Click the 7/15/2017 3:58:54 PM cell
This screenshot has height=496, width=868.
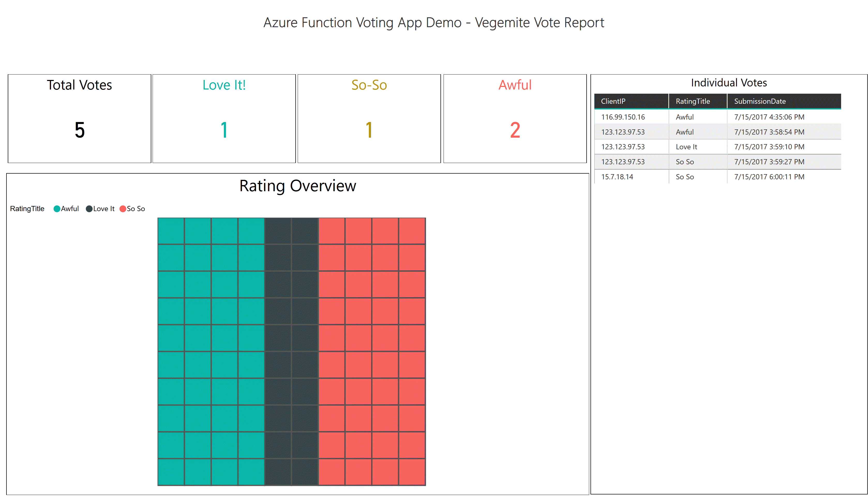pyautogui.click(x=769, y=132)
